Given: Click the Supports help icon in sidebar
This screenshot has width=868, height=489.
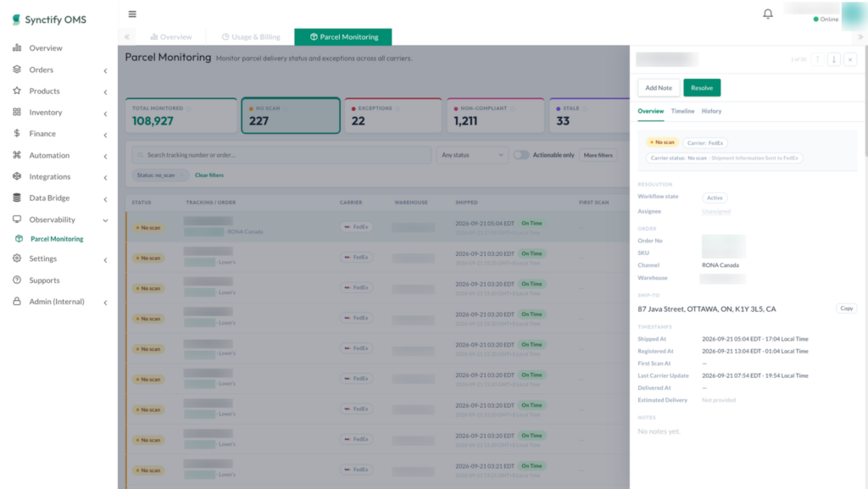Looking at the screenshot, I should [17, 280].
